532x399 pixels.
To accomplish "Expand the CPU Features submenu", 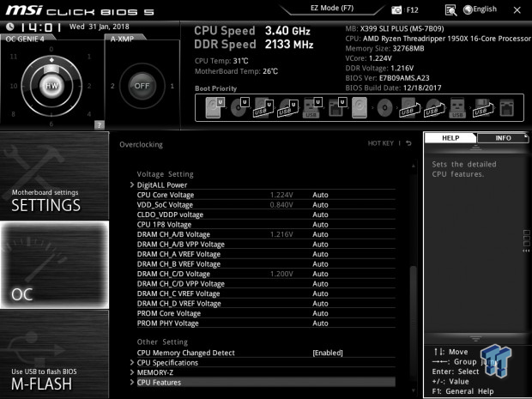I will click(263, 383).
